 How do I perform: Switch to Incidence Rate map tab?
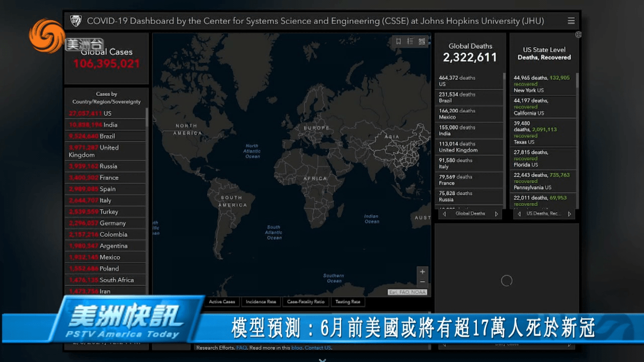[261, 302]
